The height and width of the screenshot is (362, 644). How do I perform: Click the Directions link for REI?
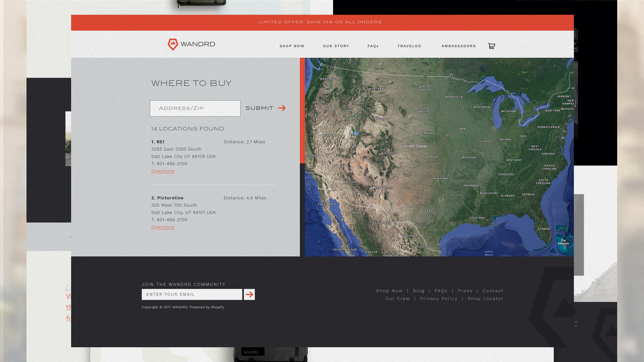(x=162, y=171)
